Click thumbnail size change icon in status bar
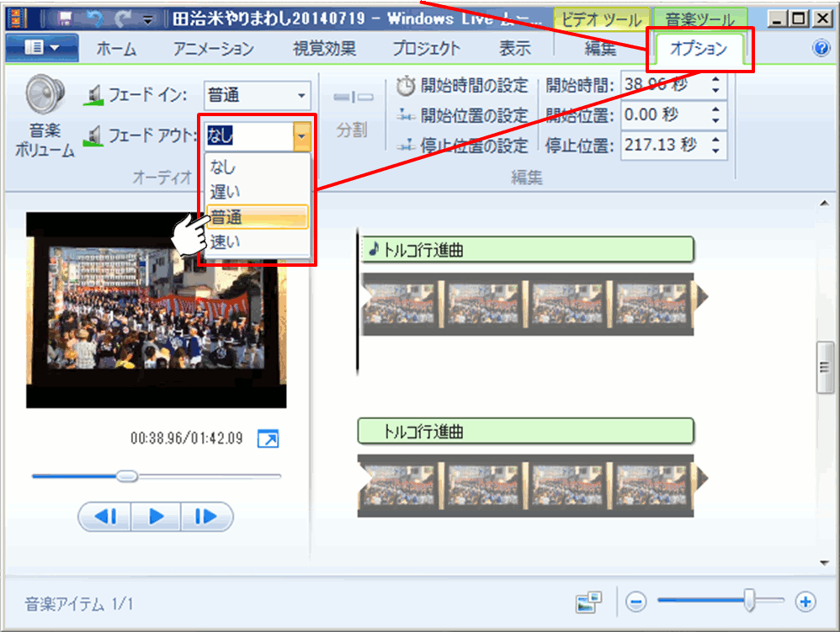Viewport: 840px width, 632px height. (589, 602)
